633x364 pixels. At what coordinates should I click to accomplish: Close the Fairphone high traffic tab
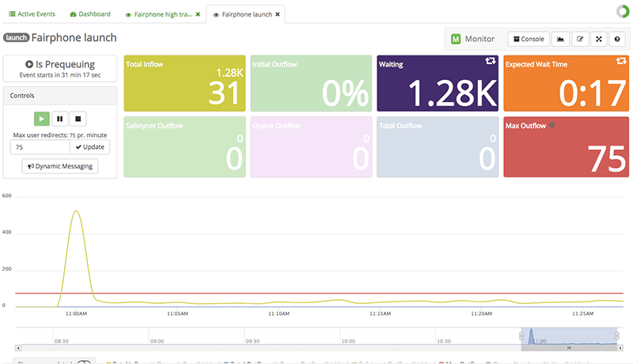coord(198,14)
